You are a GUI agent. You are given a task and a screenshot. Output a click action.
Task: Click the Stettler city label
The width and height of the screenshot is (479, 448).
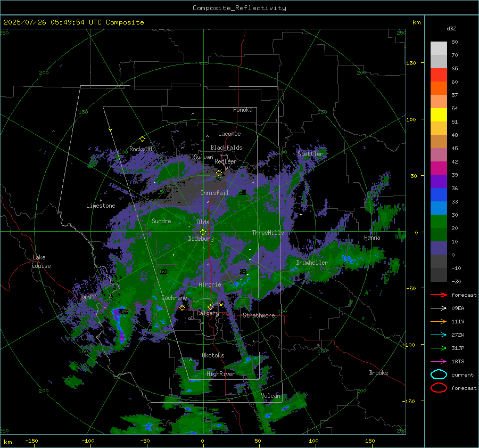coord(310,154)
